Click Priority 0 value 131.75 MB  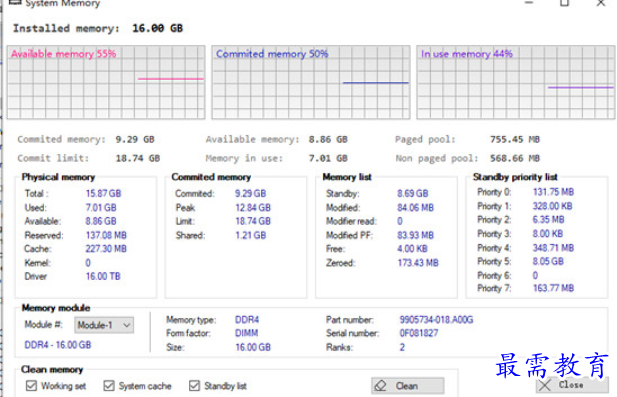coord(553,192)
